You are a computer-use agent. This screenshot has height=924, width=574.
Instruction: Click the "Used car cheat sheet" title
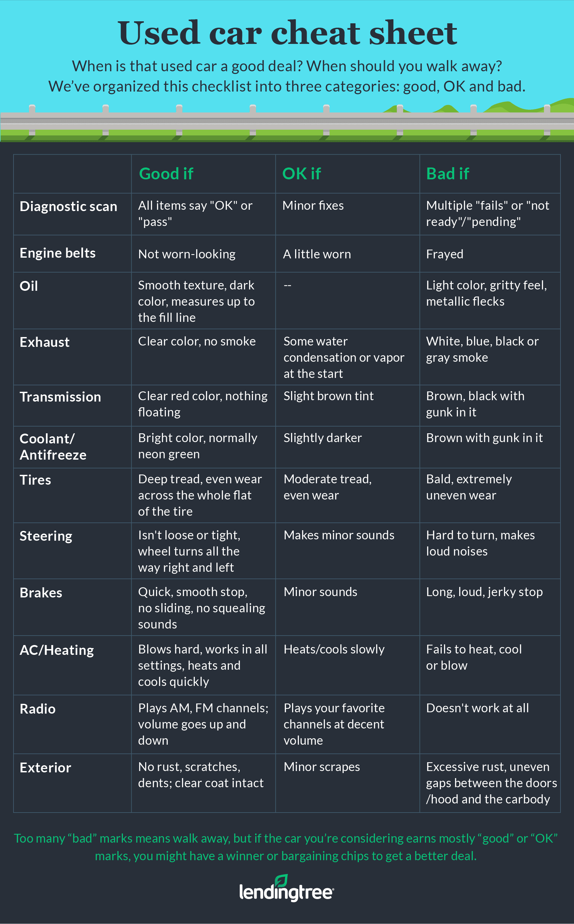tap(287, 33)
